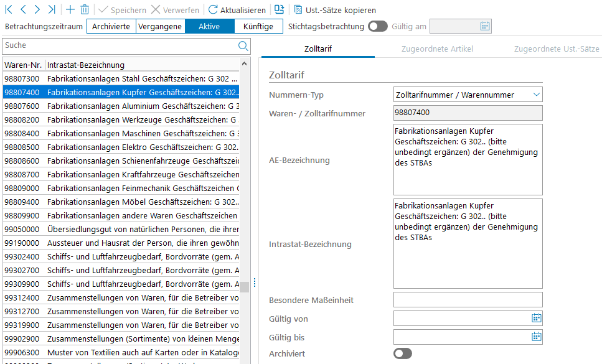Viewport: 602px width, 364px height.
Task: Click the Aktualisieren refresh button
Action: (x=237, y=10)
